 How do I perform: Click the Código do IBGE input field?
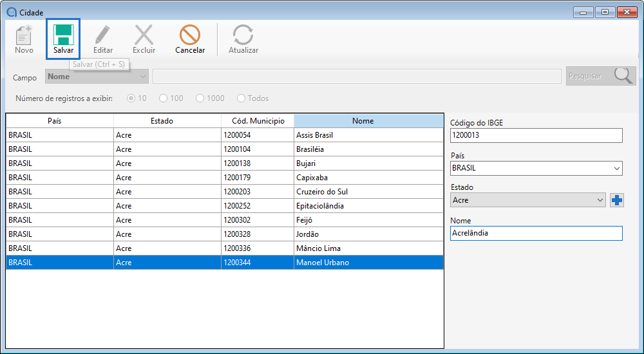(x=536, y=135)
